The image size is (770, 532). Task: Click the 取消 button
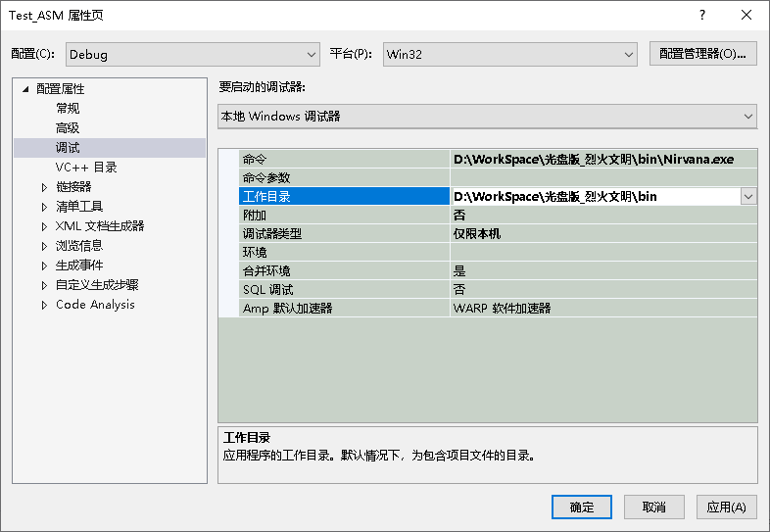tap(654, 507)
